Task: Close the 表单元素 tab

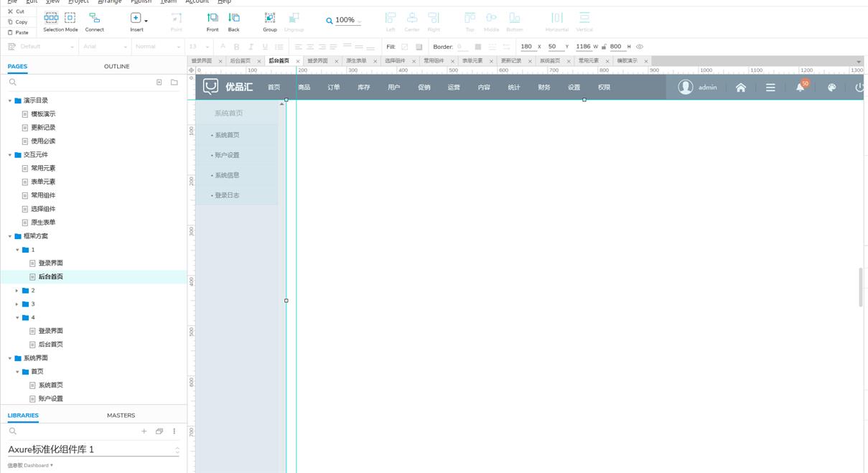Action: pos(492,62)
